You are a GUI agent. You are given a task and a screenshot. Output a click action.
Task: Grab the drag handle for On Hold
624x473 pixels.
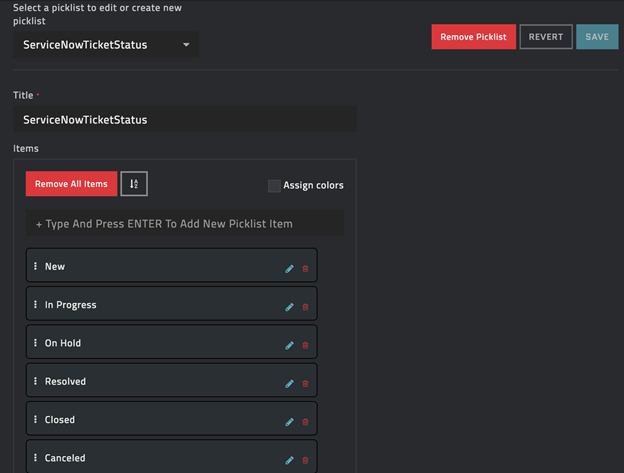click(35, 343)
